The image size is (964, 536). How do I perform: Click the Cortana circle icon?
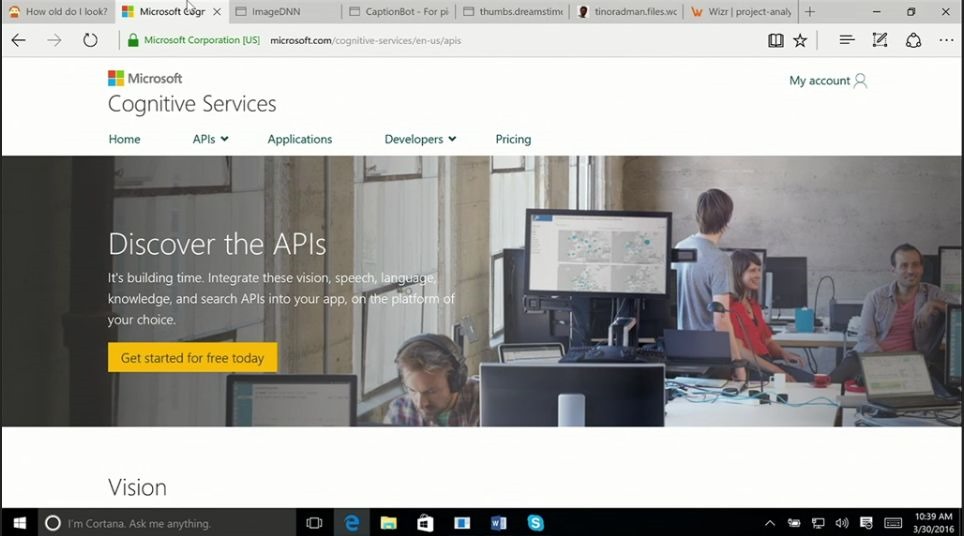point(53,523)
